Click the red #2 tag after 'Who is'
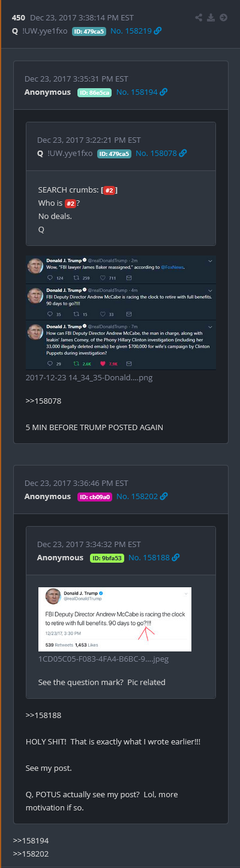Image resolution: width=240 pixels, height=868 pixels. coord(70,203)
